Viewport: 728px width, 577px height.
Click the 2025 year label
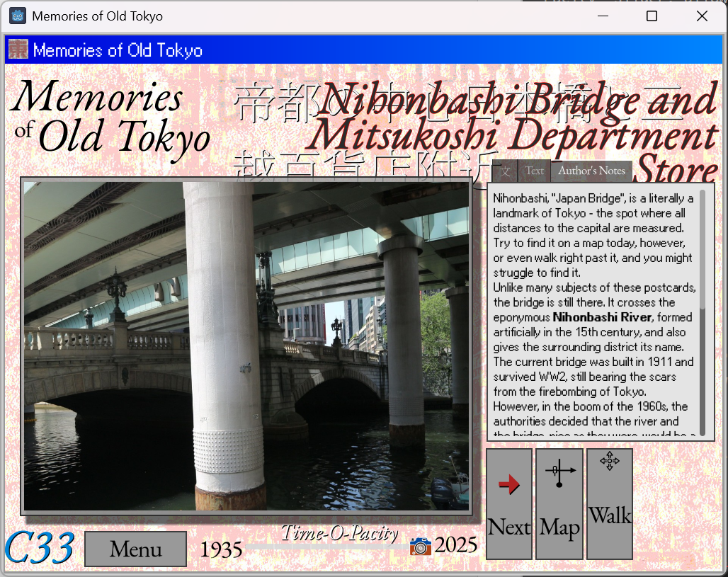pos(455,544)
